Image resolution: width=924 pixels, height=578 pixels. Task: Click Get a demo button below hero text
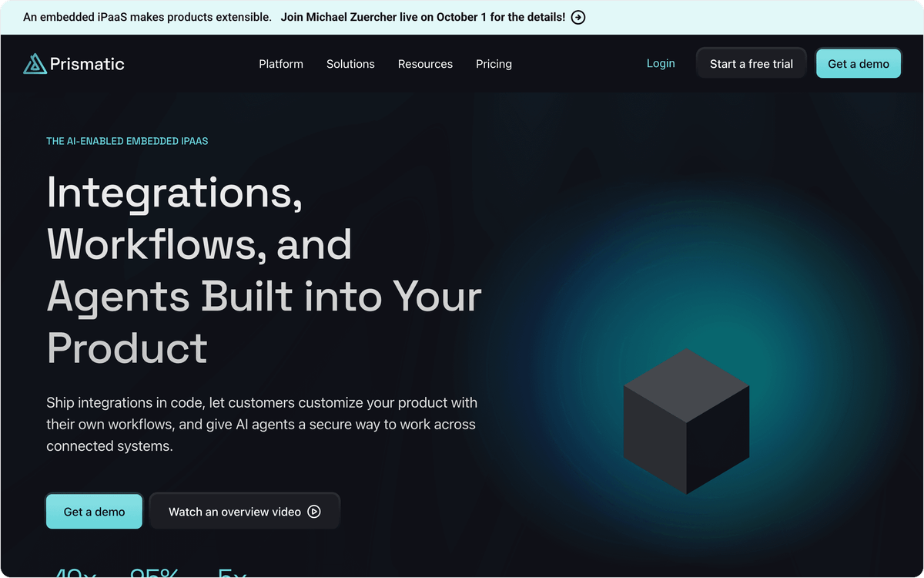tap(94, 512)
